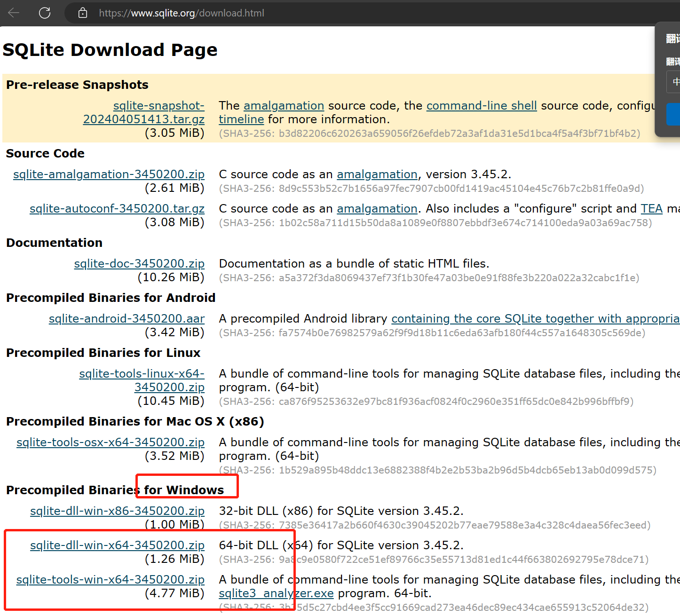Download sqlite-tools-win-x64-3450200.zip
This screenshot has width=680, height=616.
pyautogui.click(x=111, y=579)
